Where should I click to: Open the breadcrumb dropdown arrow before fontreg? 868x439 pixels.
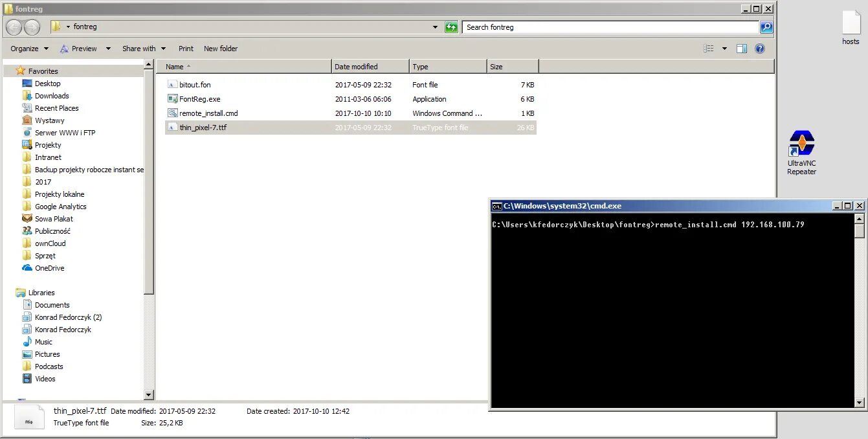(x=68, y=27)
